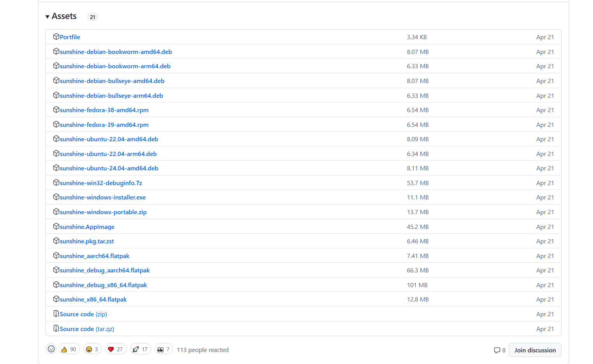Click package icon for sunshine-debian-bullseye-arm64.deb

click(56, 95)
